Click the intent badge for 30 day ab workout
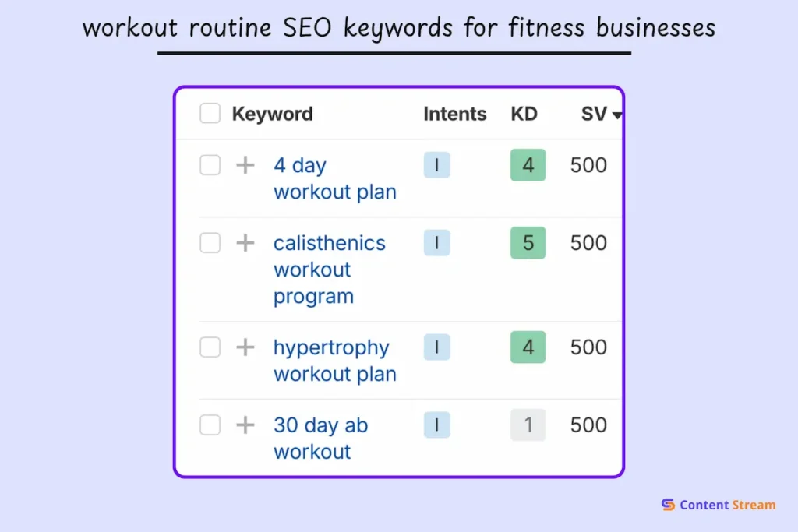 pos(436,425)
